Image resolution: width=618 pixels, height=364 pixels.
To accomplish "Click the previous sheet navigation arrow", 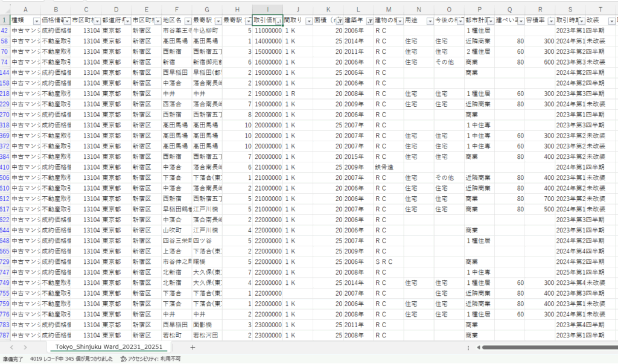I will (x=11, y=347).
